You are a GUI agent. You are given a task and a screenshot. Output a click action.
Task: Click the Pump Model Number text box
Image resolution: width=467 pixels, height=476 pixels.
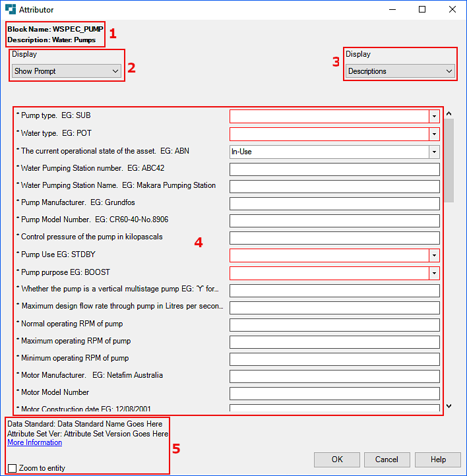(334, 220)
